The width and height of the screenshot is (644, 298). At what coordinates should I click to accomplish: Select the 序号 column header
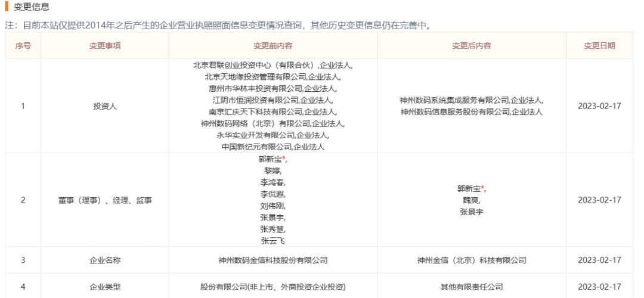point(23,45)
